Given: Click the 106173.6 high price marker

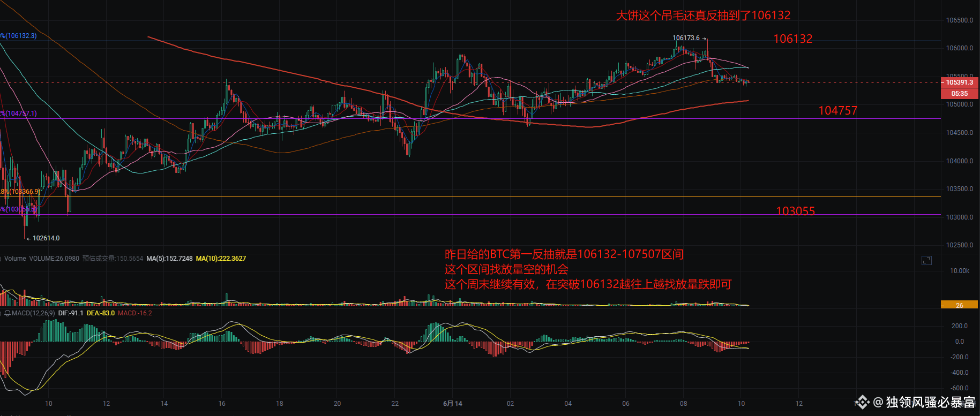Looking at the screenshot, I should pyautogui.click(x=686, y=38).
